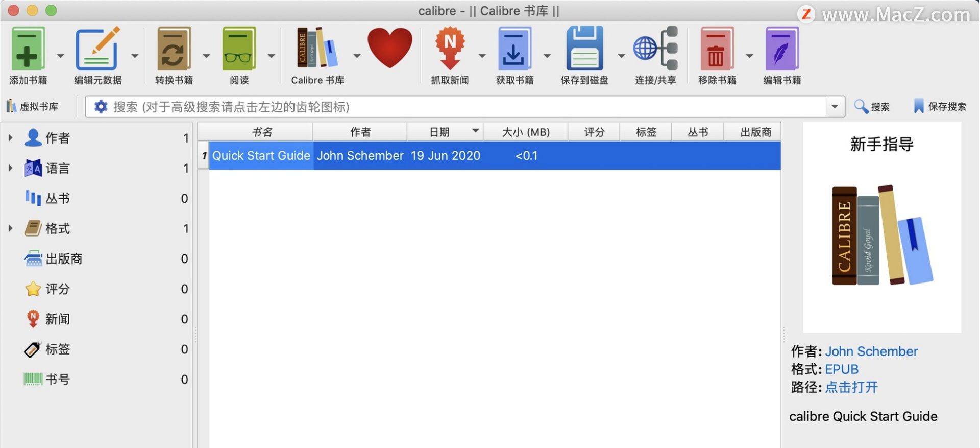Click row number 1 header in book list

coord(204,156)
